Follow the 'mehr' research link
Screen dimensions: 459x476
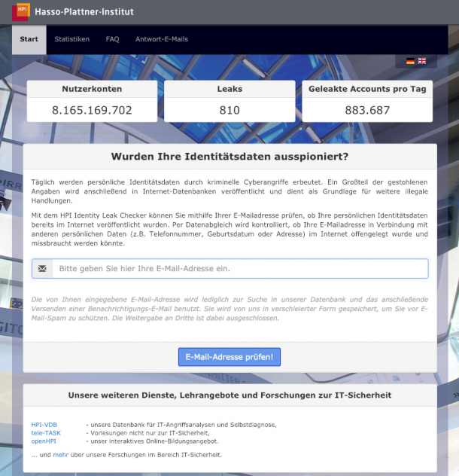[x=61, y=455]
